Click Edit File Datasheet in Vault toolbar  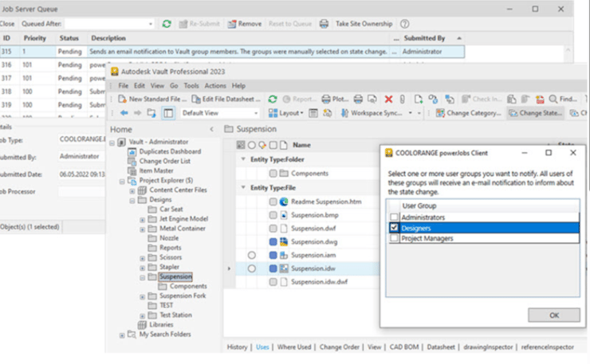pos(226,99)
